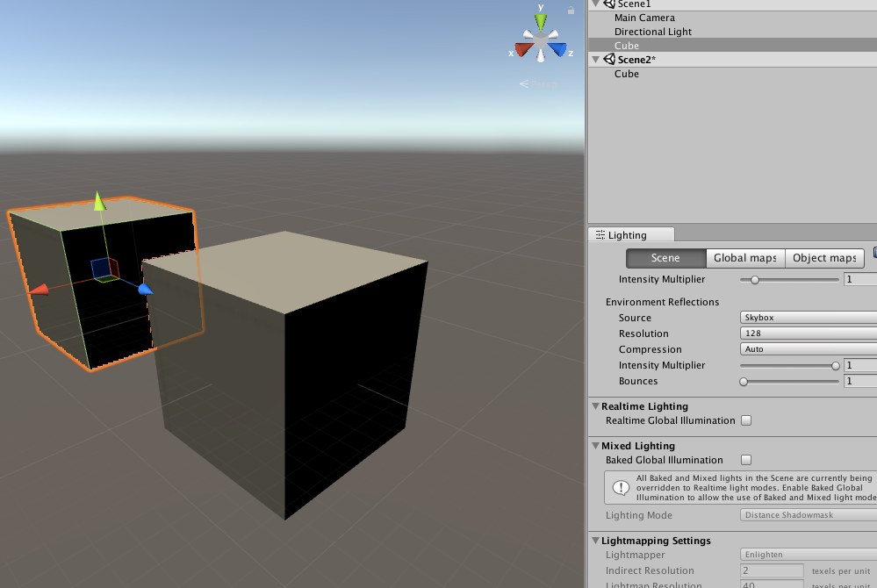This screenshot has width=877, height=588.
Task: Click the top Intensity Multiplier slider
Action: (789, 279)
